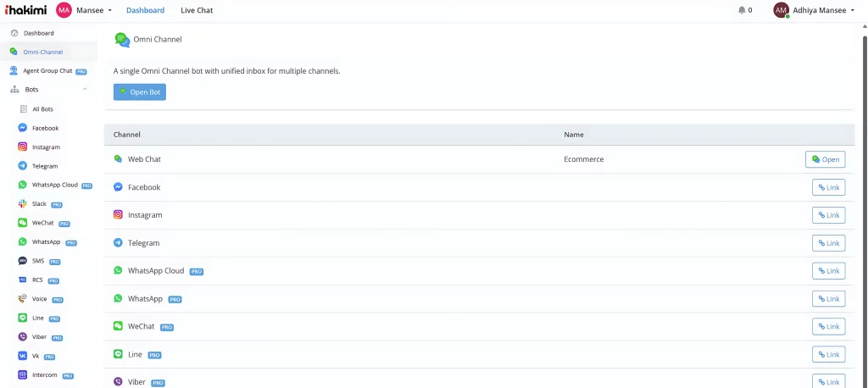The height and width of the screenshot is (388, 868).
Task: Click the Telegram icon in channel table
Action: [x=118, y=243]
